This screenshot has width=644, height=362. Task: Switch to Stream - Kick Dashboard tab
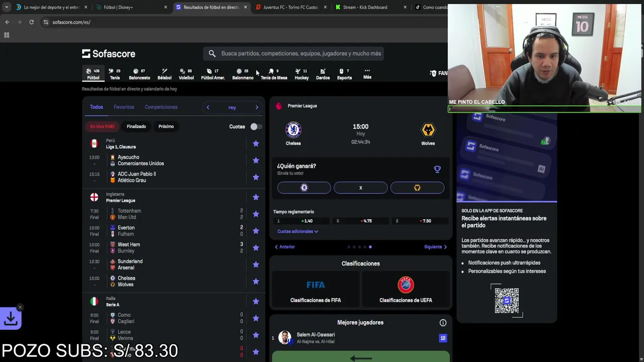pyautogui.click(x=371, y=7)
